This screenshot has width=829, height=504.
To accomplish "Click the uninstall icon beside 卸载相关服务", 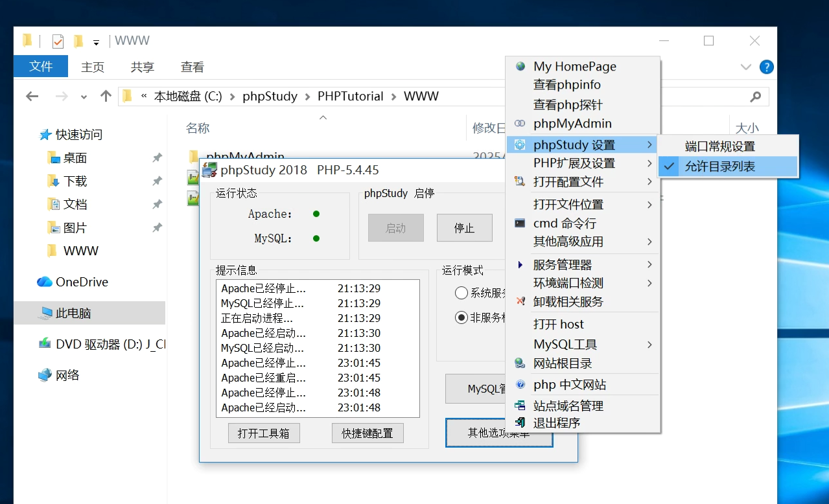I will [520, 301].
